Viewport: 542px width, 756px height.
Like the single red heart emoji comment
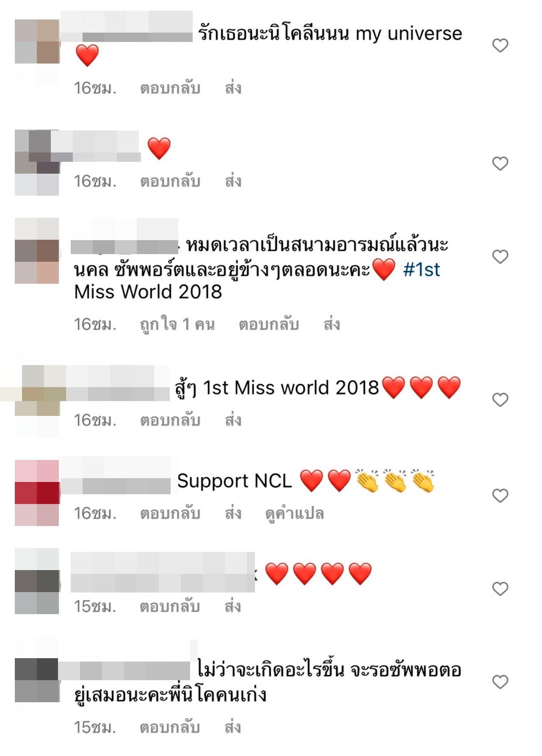coord(500,163)
